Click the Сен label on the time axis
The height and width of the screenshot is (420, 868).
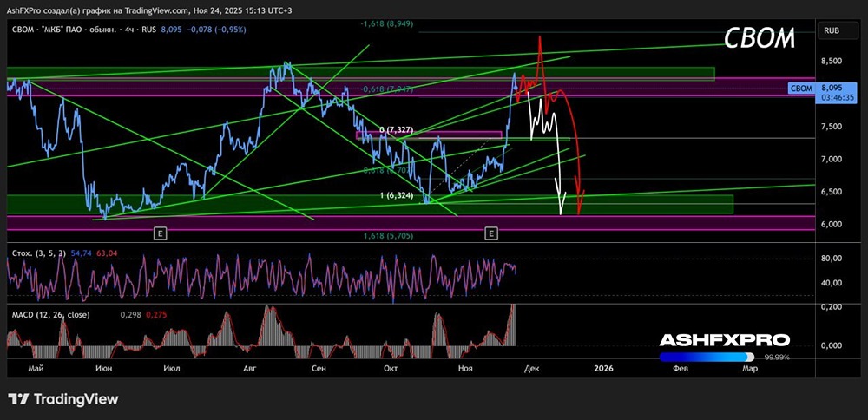[x=320, y=368]
